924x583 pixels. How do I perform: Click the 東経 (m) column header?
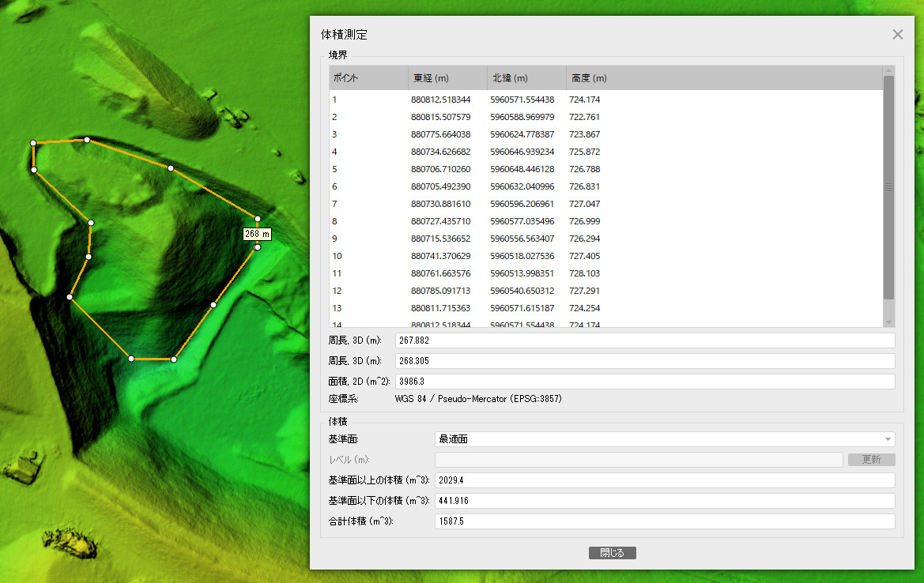(x=448, y=77)
